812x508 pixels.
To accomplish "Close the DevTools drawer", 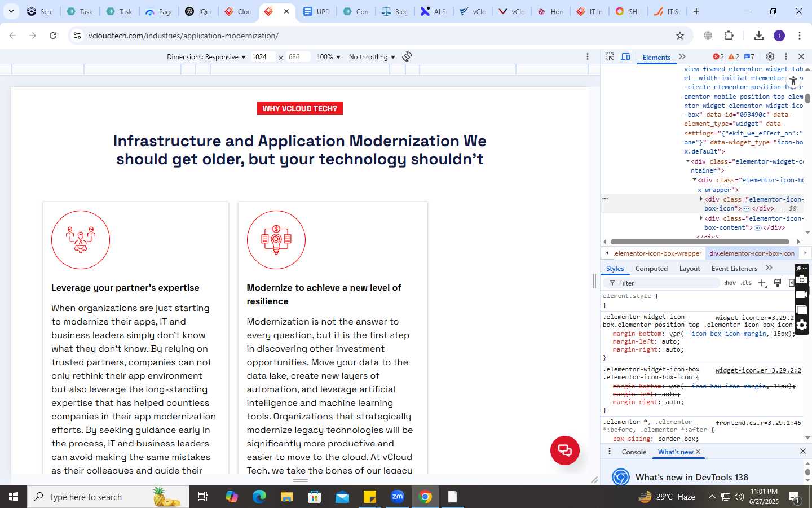I will click(803, 451).
